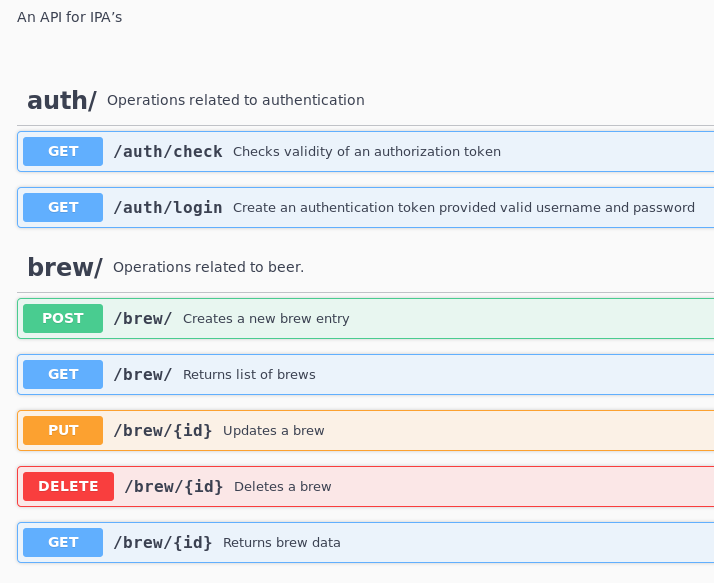Click the red DELETE method badge
The width and height of the screenshot is (714, 583).
tap(68, 487)
